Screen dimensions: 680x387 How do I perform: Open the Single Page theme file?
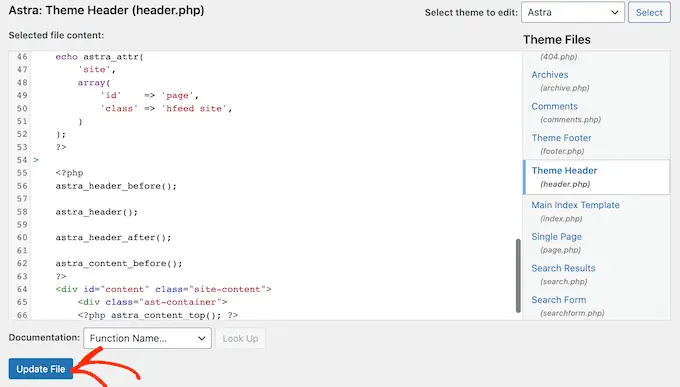(x=556, y=236)
